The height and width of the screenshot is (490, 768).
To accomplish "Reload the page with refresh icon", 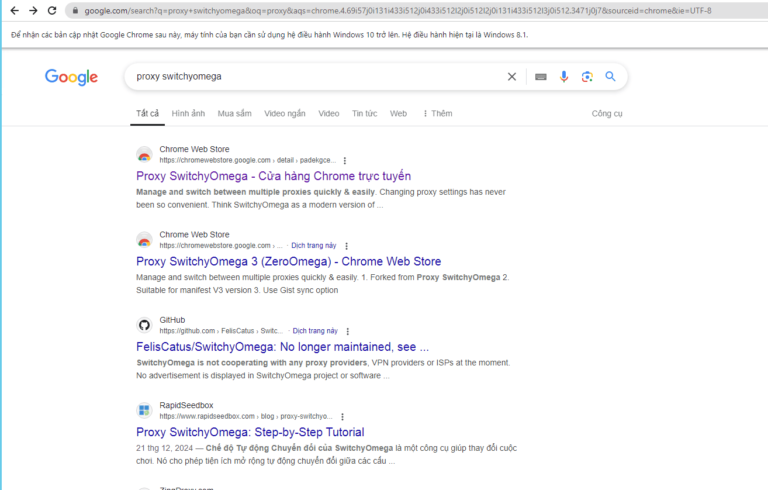I will point(52,10).
